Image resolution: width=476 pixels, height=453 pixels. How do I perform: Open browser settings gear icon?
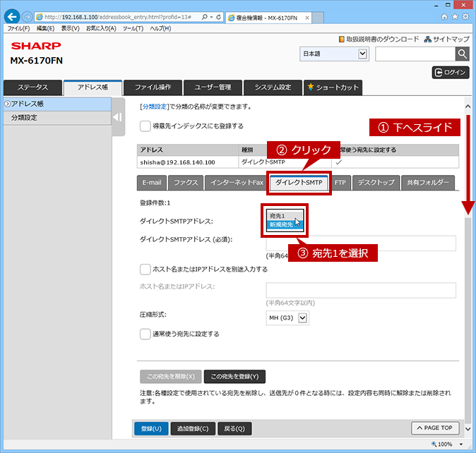(465, 17)
